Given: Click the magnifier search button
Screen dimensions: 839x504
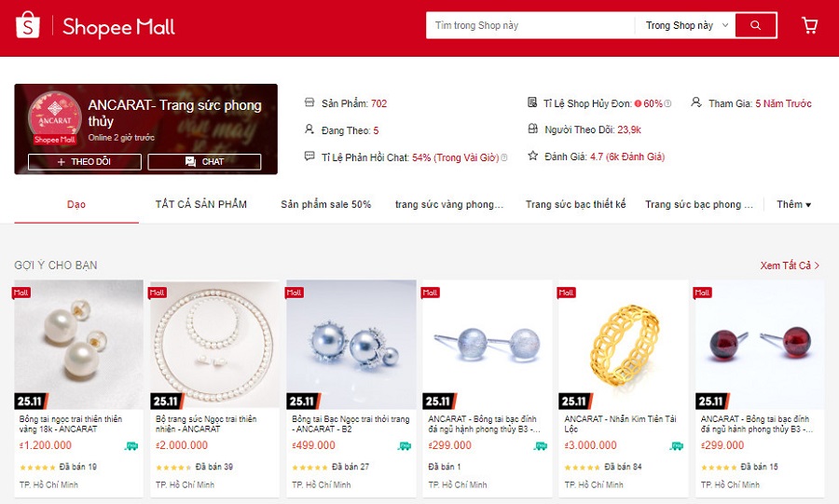Looking at the screenshot, I should [755, 25].
